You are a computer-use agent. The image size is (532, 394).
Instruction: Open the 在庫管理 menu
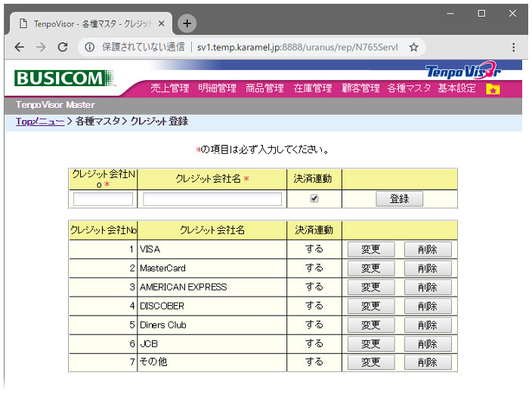coord(313,88)
